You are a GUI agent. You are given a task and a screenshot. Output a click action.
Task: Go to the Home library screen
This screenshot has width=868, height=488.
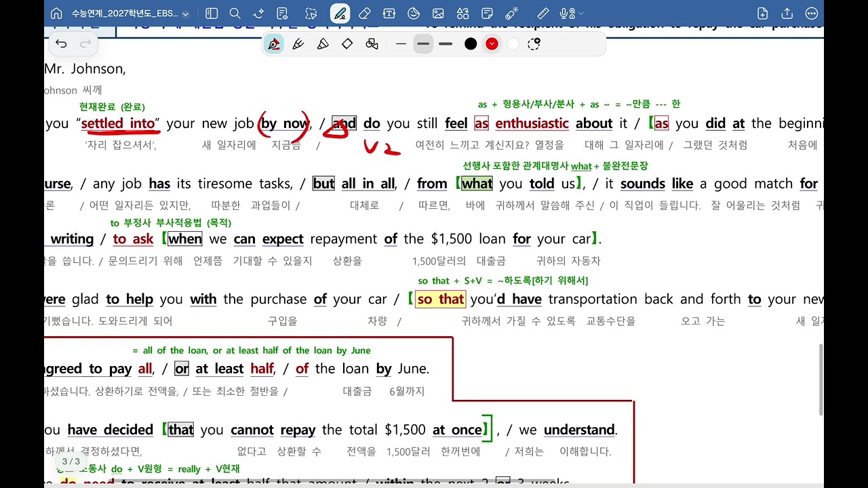(x=56, y=14)
